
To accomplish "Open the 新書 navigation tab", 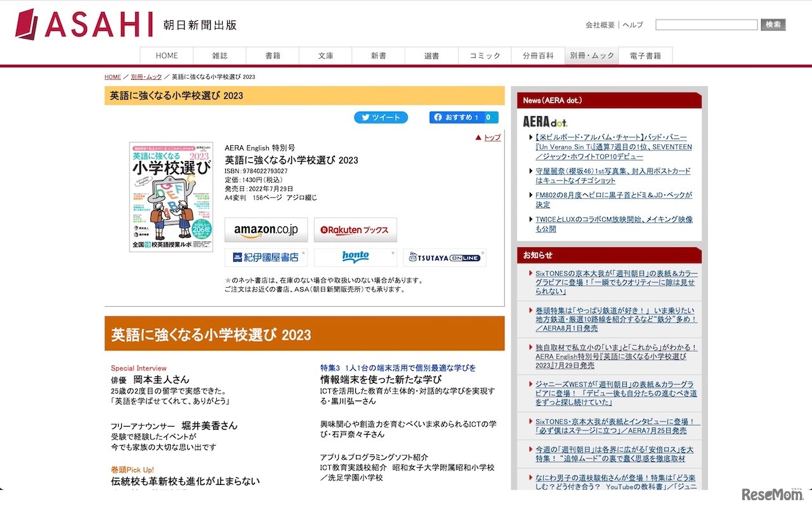I will (x=379, y=56).
